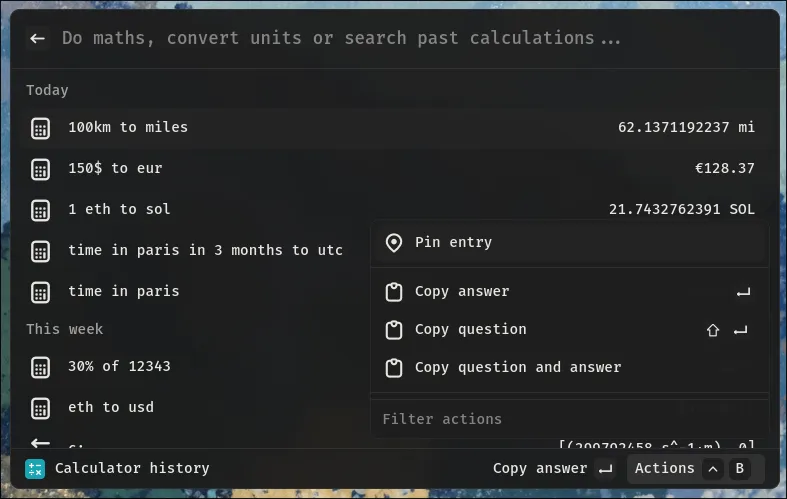Viewport: 787px width, 499px height.
Task: Click the calculator icon beside time in paris
Action: click(x=40, y=292)
